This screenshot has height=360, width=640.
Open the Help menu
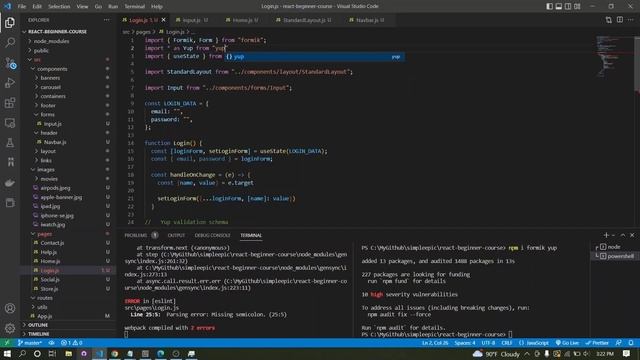pyautogui.click(x=157, y=7)
